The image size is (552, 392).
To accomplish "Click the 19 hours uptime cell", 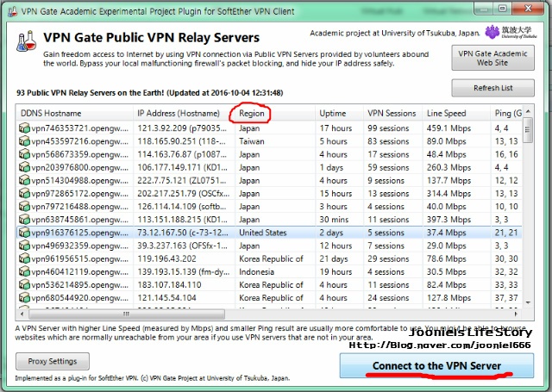I will (336, 271).
